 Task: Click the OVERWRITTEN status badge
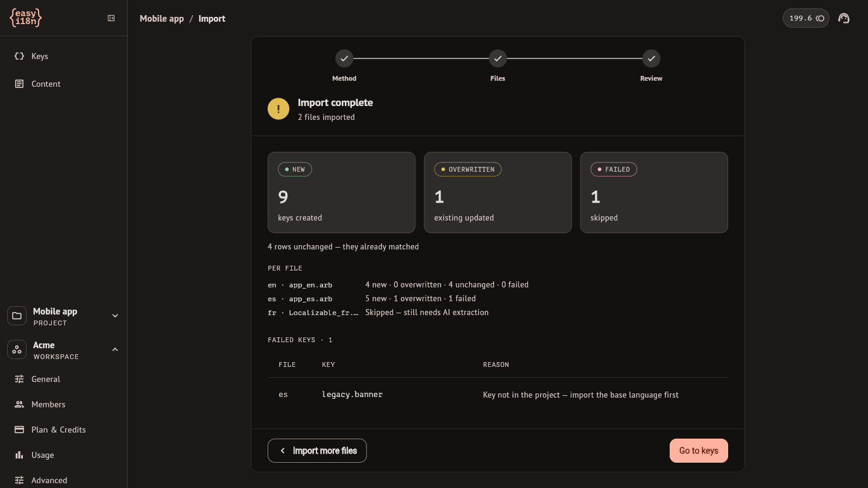[468, 169]
